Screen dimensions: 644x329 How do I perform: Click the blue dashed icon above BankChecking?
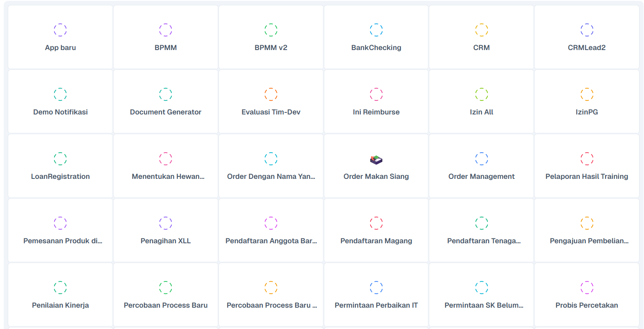pos(376,30)
